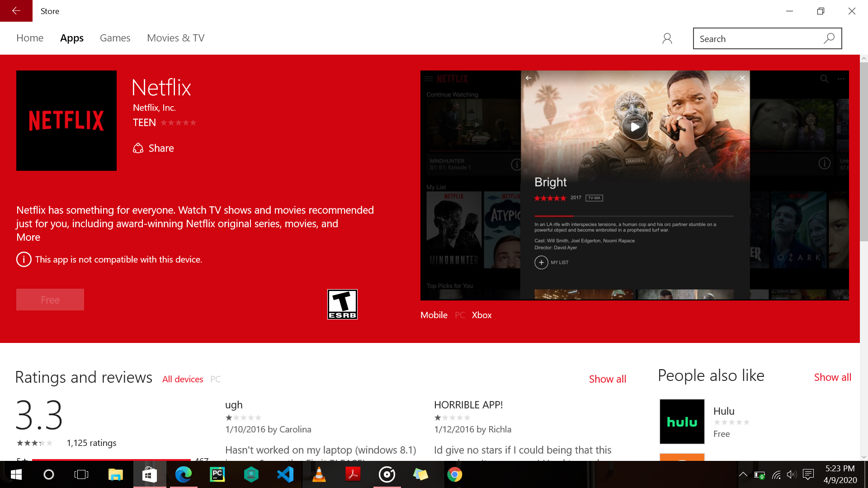Click the taskbar clock showing 5:23 PM

840,474
